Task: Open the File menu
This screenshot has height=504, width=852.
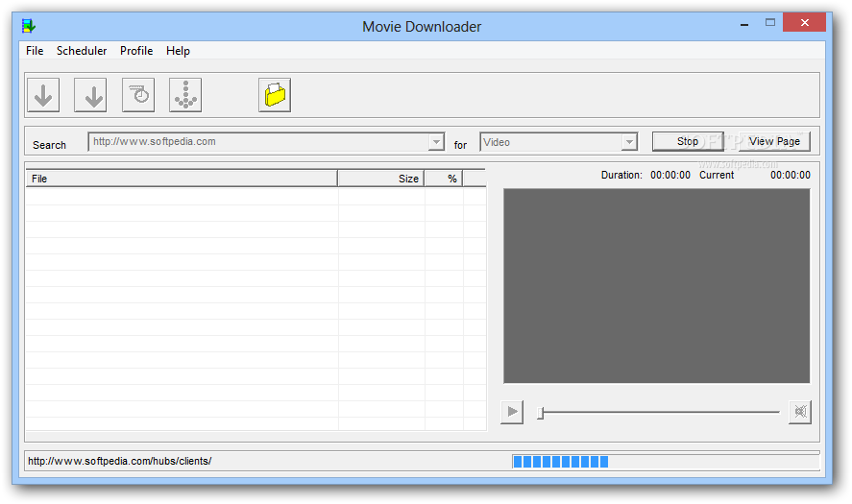Action: tap(35, 51)
